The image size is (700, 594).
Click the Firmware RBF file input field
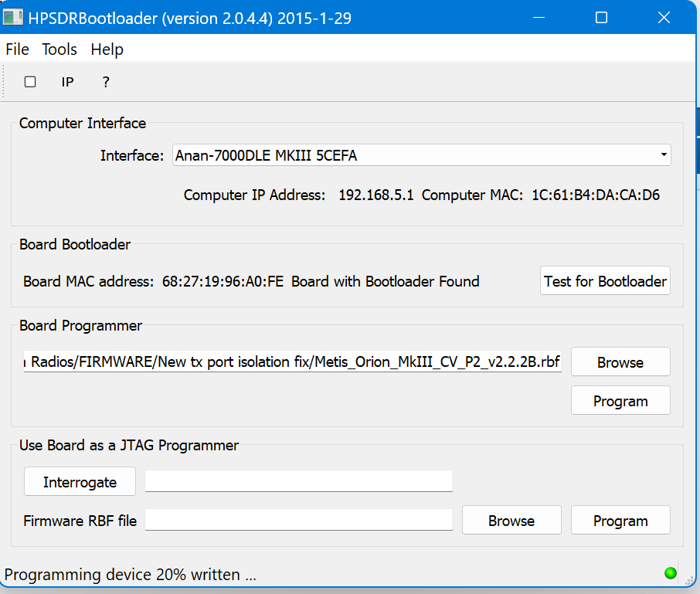point(299,520)
